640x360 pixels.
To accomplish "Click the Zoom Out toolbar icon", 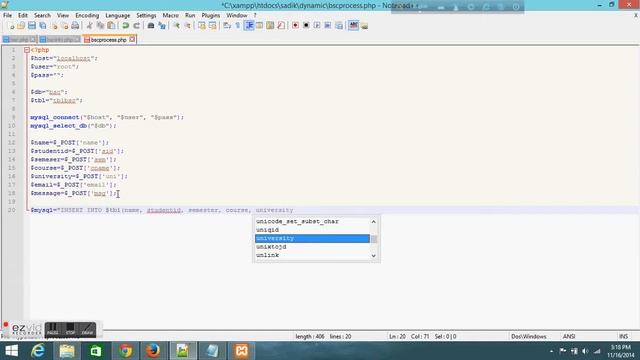I will click(x=187, y=26).
